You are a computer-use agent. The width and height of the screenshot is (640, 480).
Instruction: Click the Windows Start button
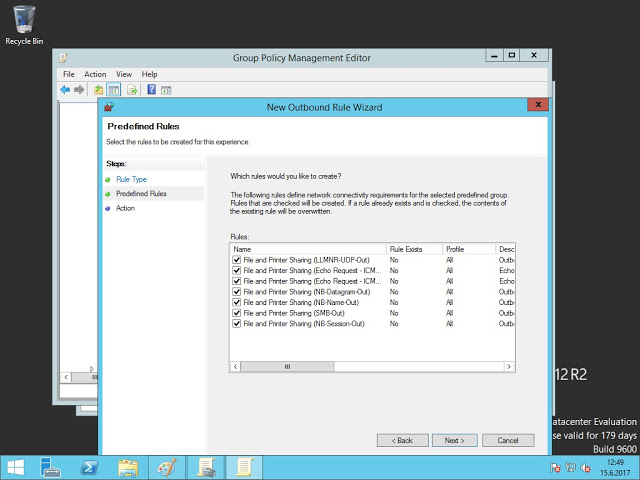tap(15, 466)
